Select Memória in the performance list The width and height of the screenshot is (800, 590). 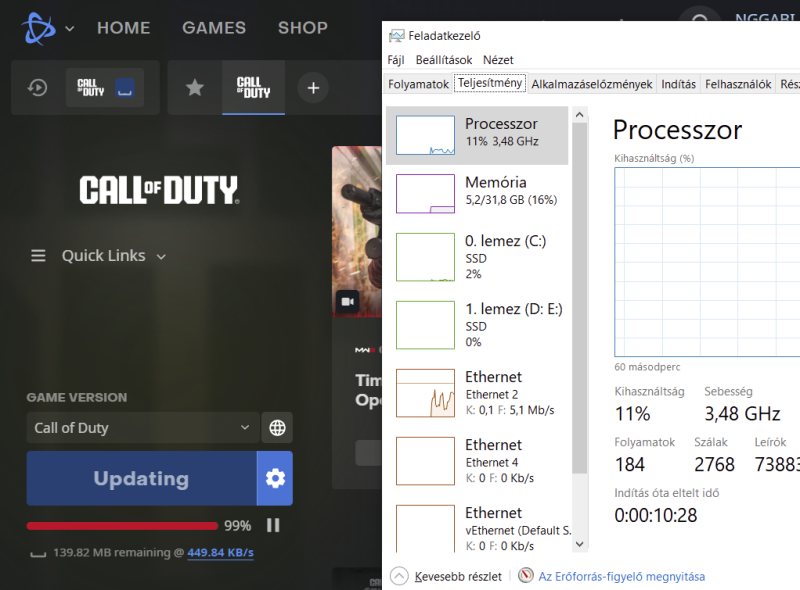[477, 194]
